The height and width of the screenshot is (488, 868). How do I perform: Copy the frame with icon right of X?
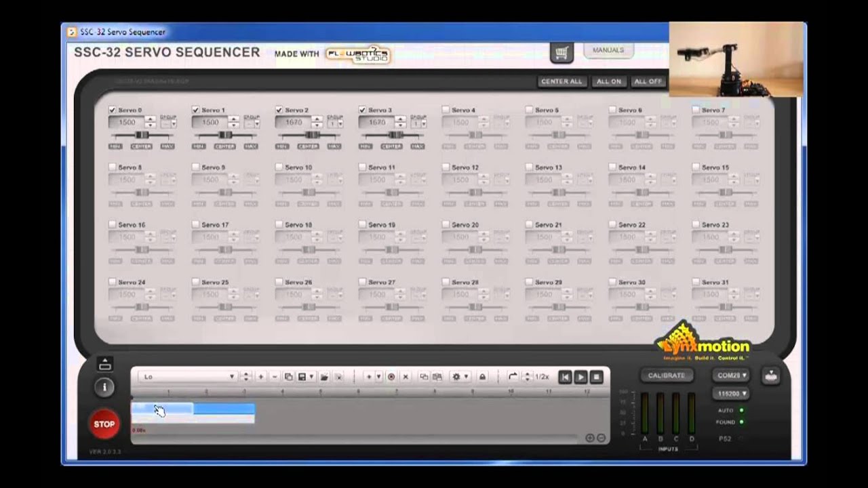[x=424, y=377]
